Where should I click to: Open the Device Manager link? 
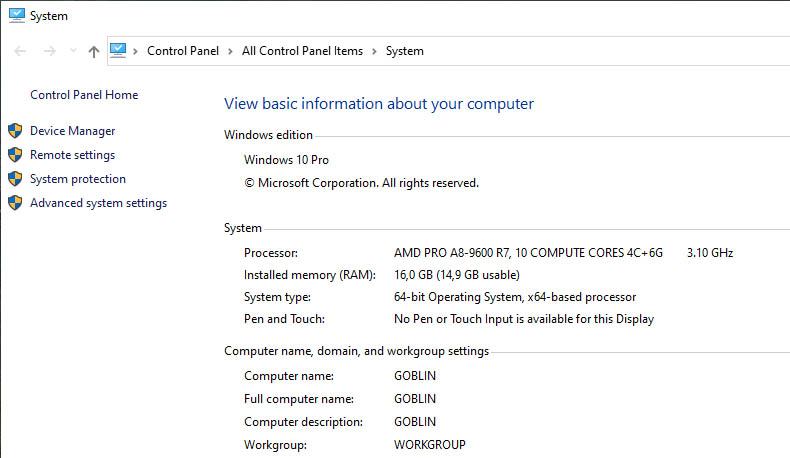click(72, 131)
